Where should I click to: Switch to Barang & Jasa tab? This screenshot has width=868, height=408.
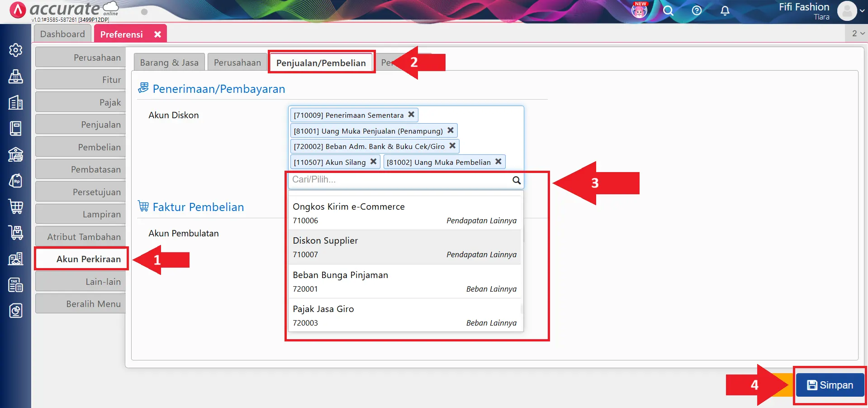point(169,63)
